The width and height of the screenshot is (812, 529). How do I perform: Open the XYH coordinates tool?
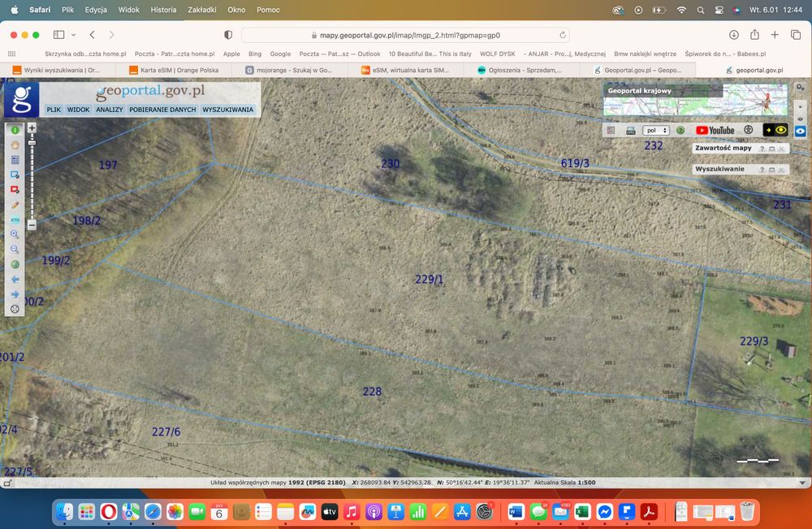pos(15,219)
